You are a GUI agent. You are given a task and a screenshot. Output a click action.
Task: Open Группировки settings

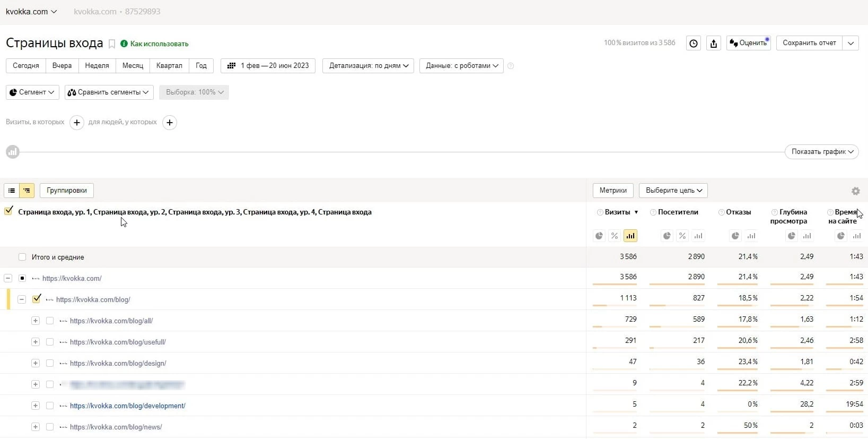(x=67, y=191)
